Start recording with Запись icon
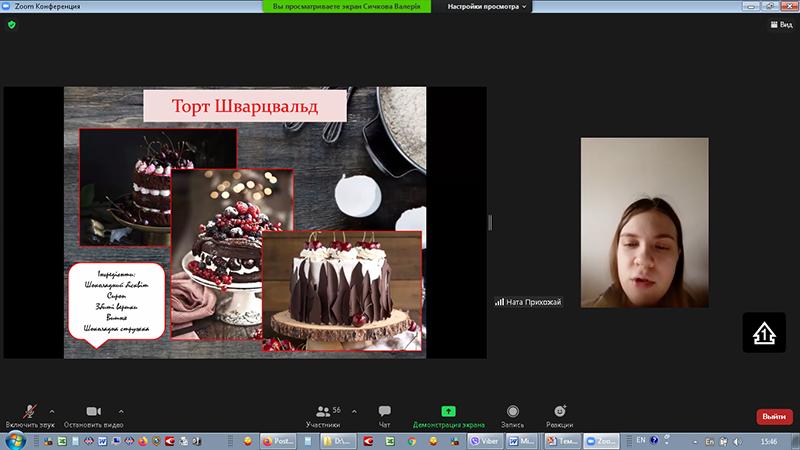Image resolution: width=800 pixels, height=450 pixels. (512, 411)
